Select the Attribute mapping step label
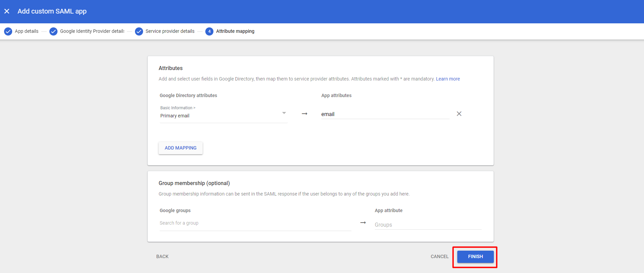This screenshot has height=273, width=644. (x=235, y=31)
